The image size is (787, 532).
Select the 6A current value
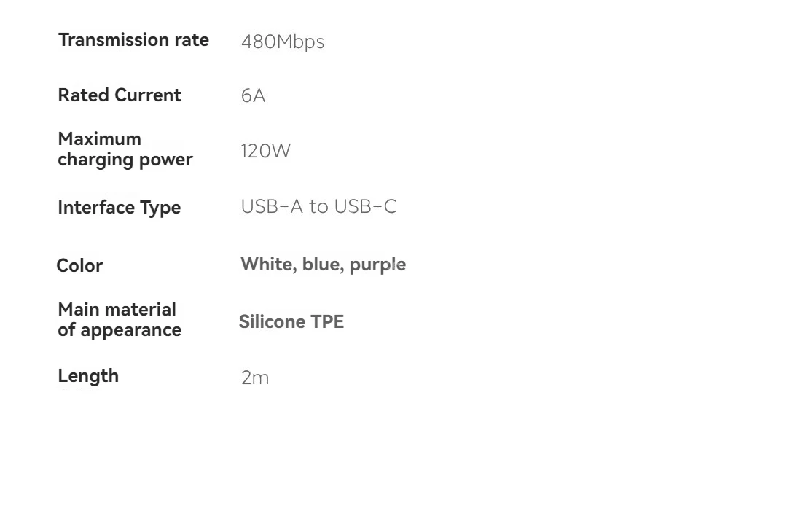pyautogui.click(x=253, y=96)
